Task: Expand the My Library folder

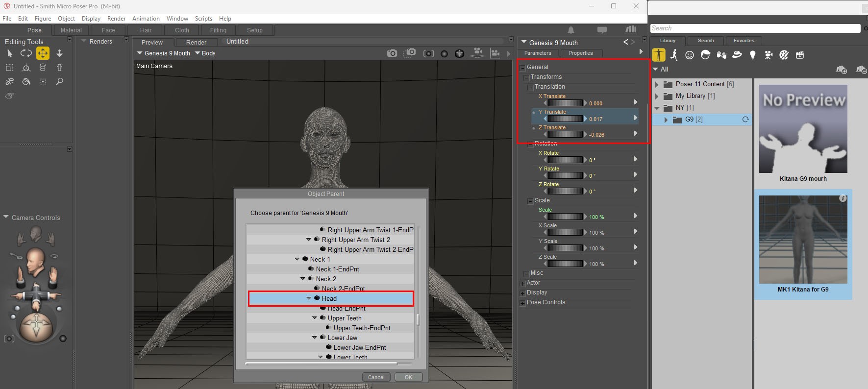Action: pos(657,96)
